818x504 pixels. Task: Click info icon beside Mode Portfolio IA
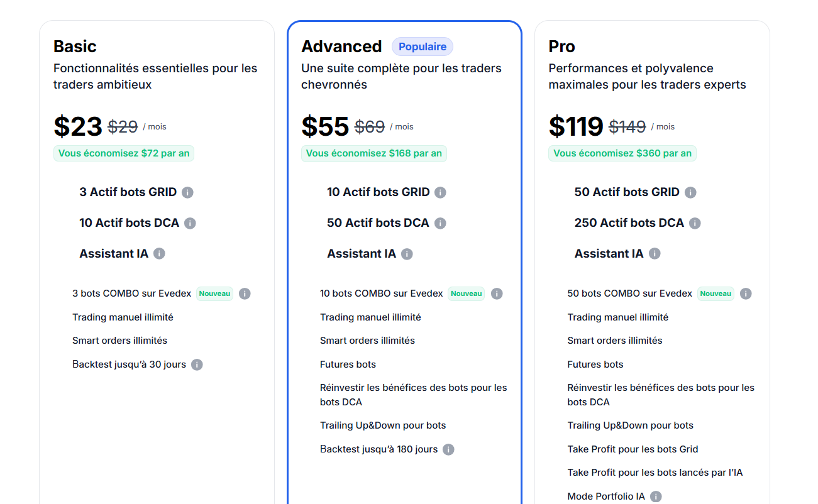(656, 496)
